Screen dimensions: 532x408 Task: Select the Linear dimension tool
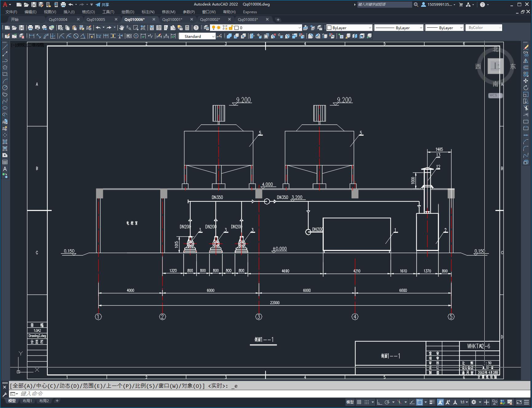[32, 36]
